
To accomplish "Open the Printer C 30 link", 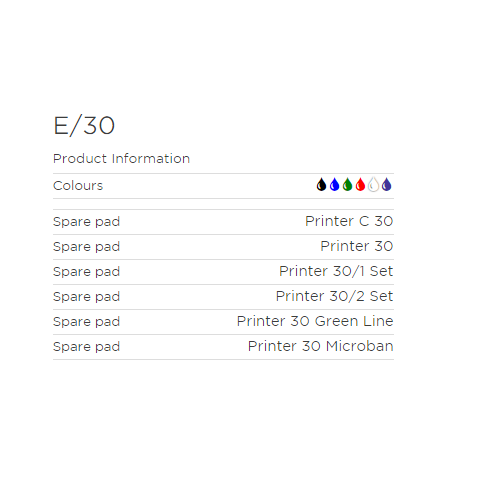I will (x=349, y=221).
